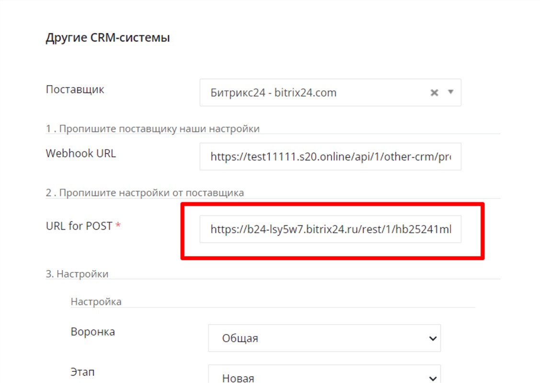The image size is (540, 392).
Task: Click the Другие CRM-системы heading
Action: click(x=108, y=37)
